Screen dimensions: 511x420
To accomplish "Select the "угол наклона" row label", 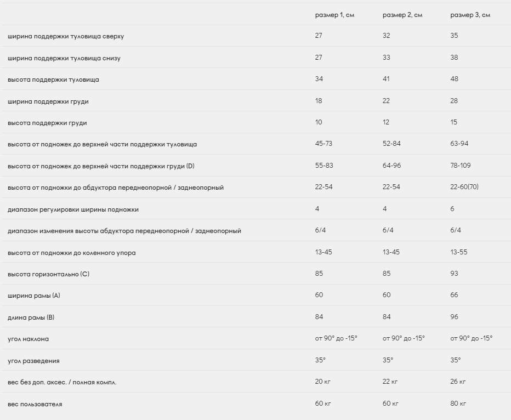I will (x=28, y=339).
